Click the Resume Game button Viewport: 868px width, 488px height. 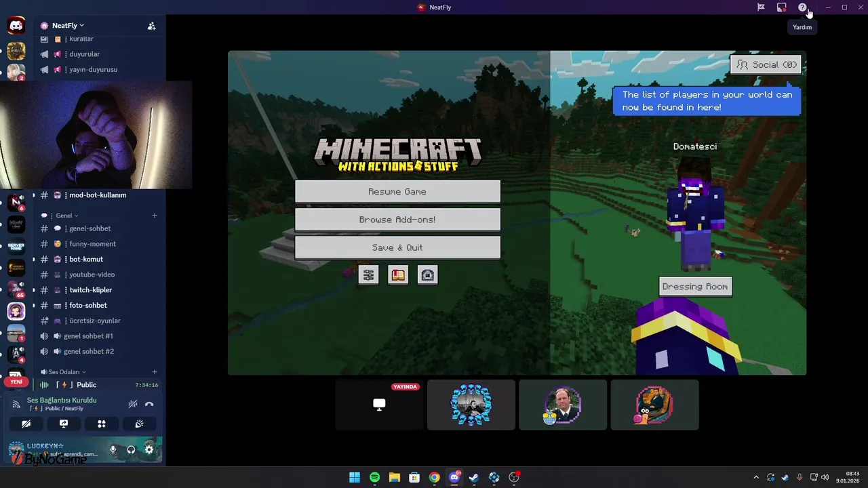(397, 192)
